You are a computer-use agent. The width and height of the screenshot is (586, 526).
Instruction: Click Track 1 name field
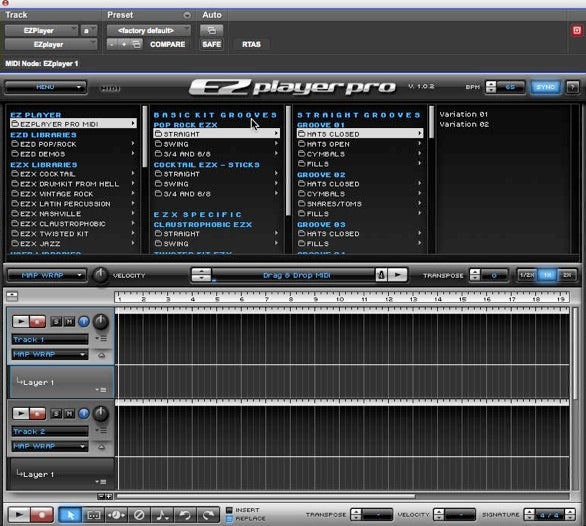pyautogui.click(x=50, y=339)
